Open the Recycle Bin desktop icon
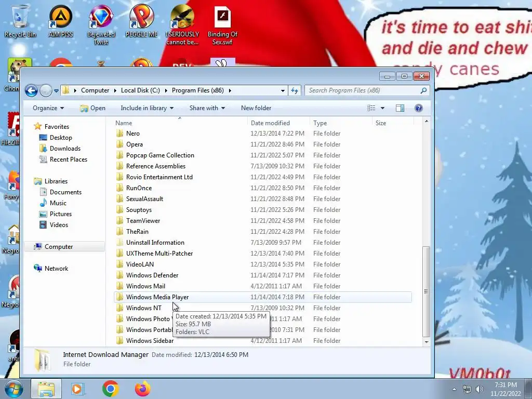 (x=20, y=20)
